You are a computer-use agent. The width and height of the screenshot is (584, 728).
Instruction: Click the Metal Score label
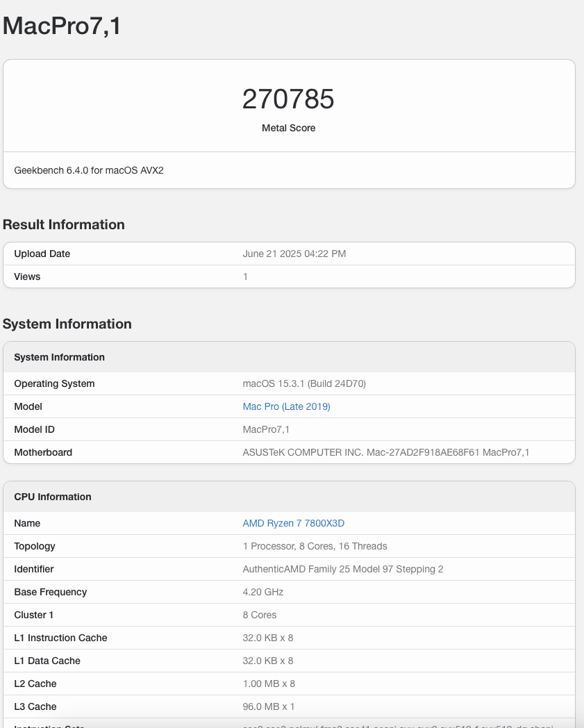coord(288,128)
